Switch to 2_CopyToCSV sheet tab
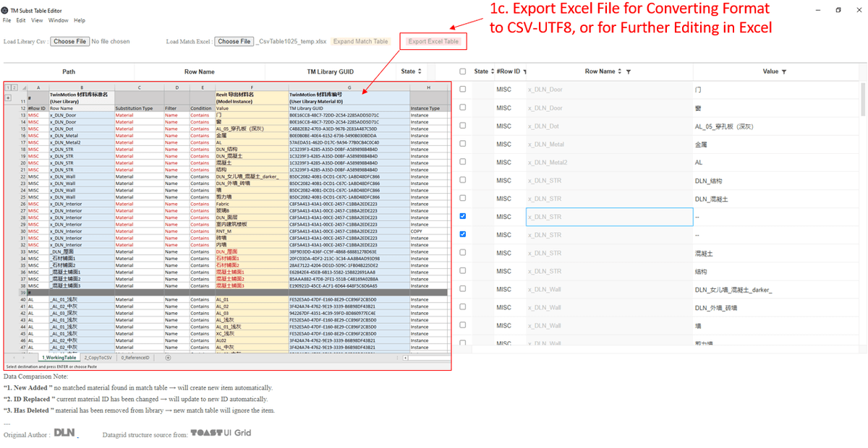This screenshot has height=448, width=868. coord(98,358)
